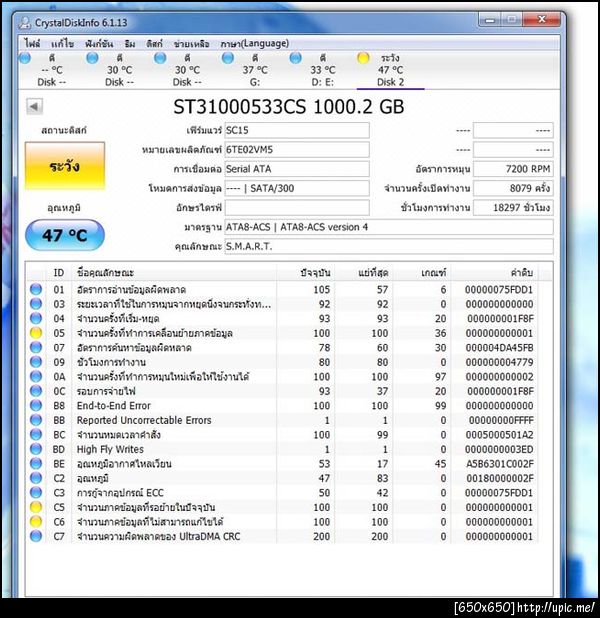
Task: Click raw value 0005000501A2
Action: click(499, 435)
